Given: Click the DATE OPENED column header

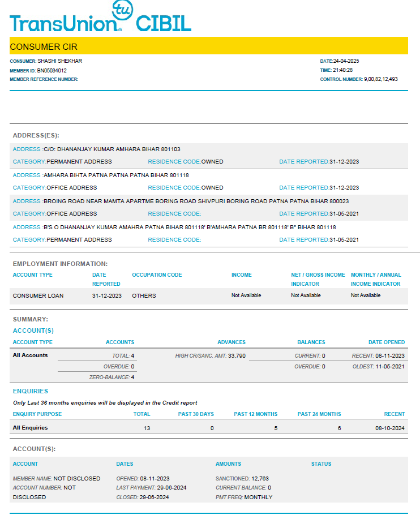Looking at the screenshot, I should coord(387,342).
